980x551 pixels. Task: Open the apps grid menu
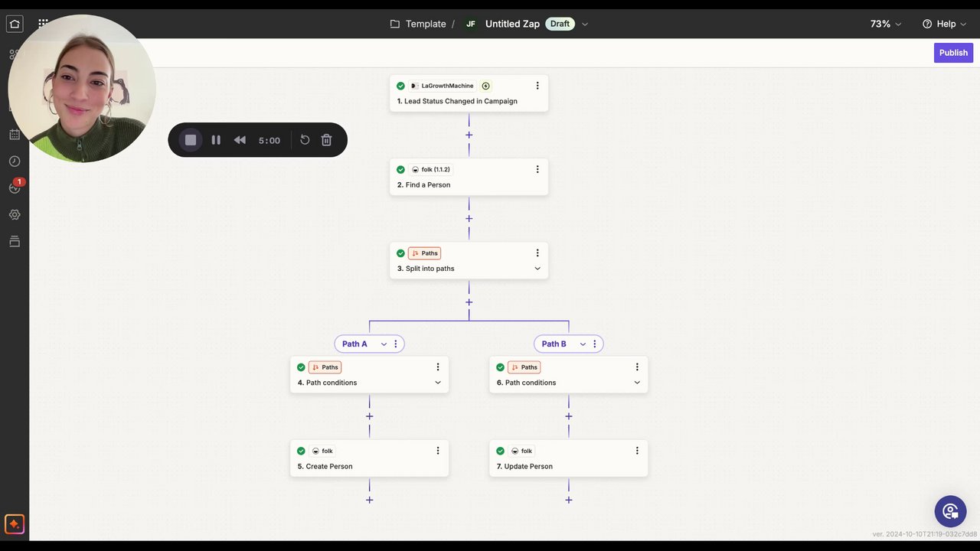43,24
